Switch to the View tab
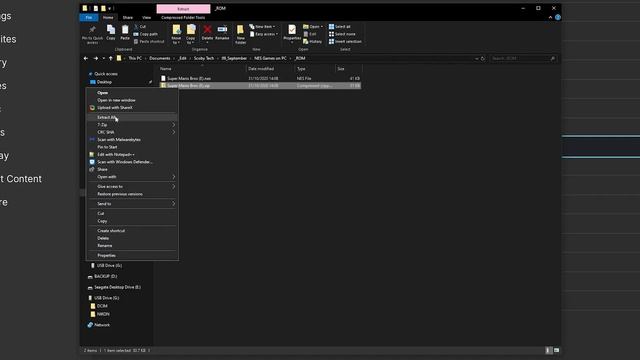The height and width of the screenshot is (360, 640). (x=147, y=18)
